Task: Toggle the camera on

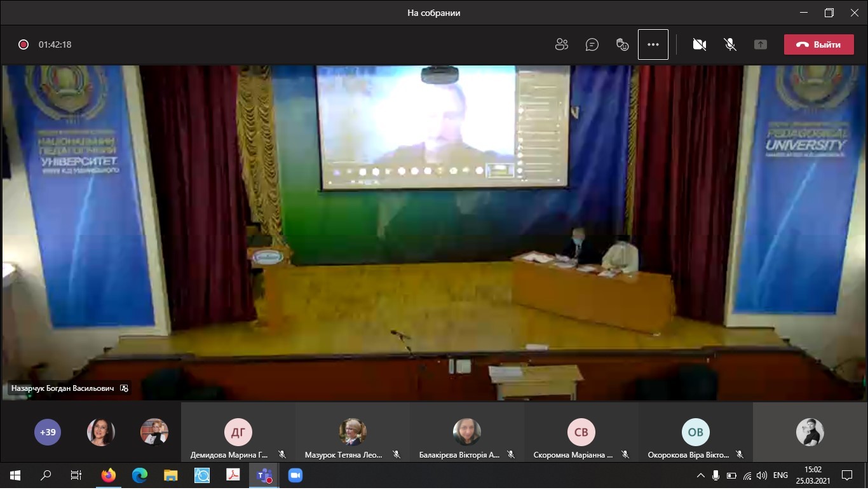Action: [x=700, y=44]
